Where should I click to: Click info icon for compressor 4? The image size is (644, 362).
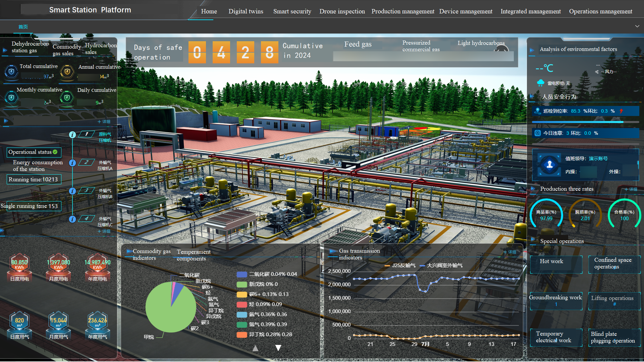point(72,219)
